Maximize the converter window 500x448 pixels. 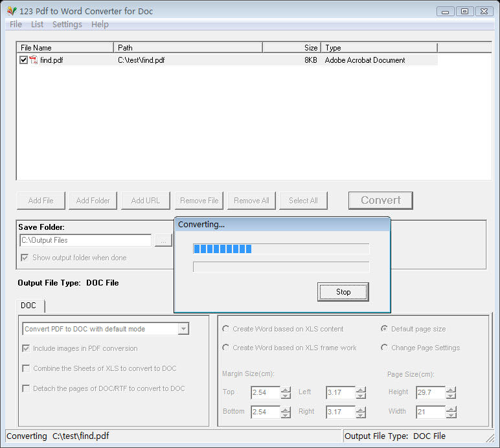(x=464, y=12)
